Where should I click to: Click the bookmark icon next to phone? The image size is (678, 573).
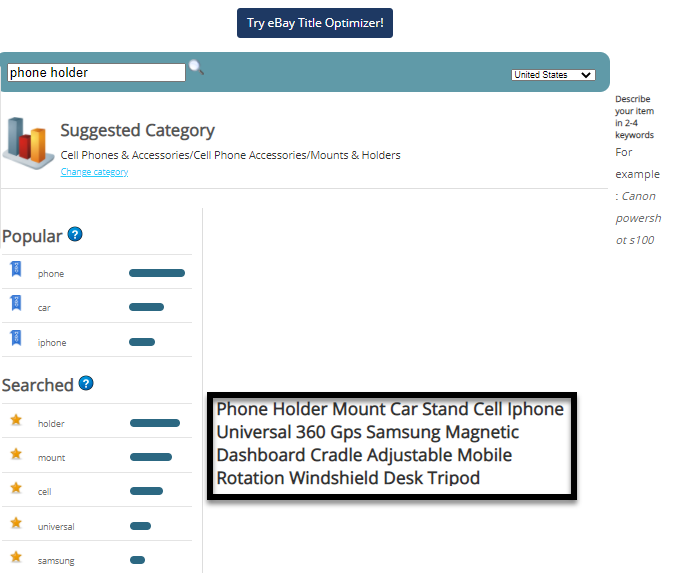pyautogui.click(x=16, y=269)
